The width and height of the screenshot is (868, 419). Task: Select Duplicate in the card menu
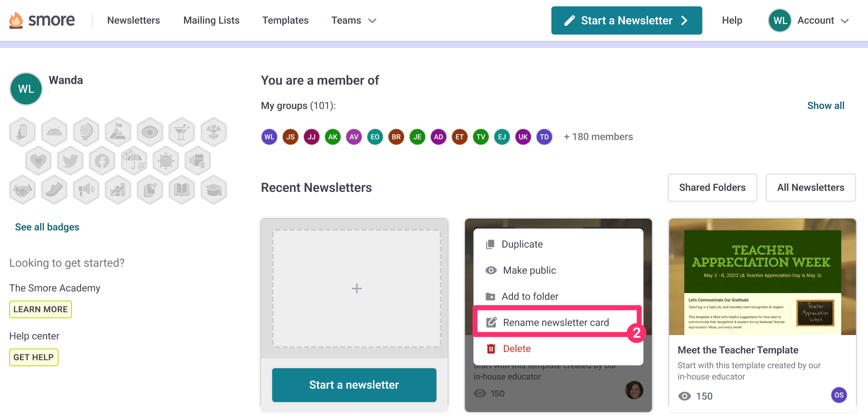coord(522,244)
